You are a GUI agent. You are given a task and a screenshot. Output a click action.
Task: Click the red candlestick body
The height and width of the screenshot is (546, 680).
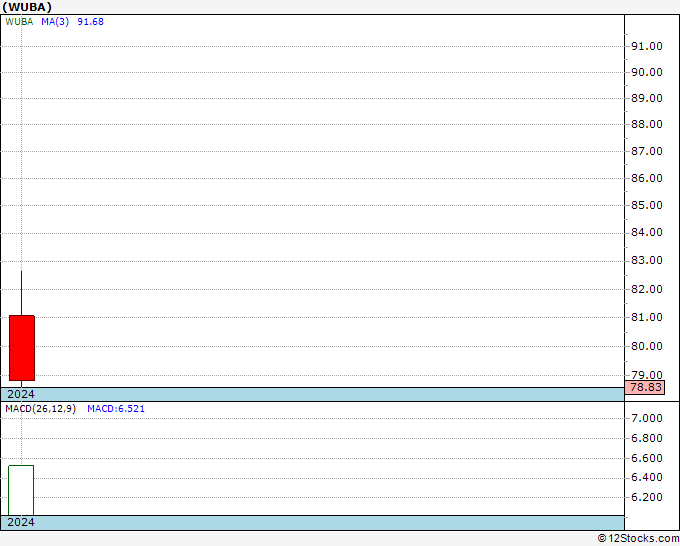(22, 348)
